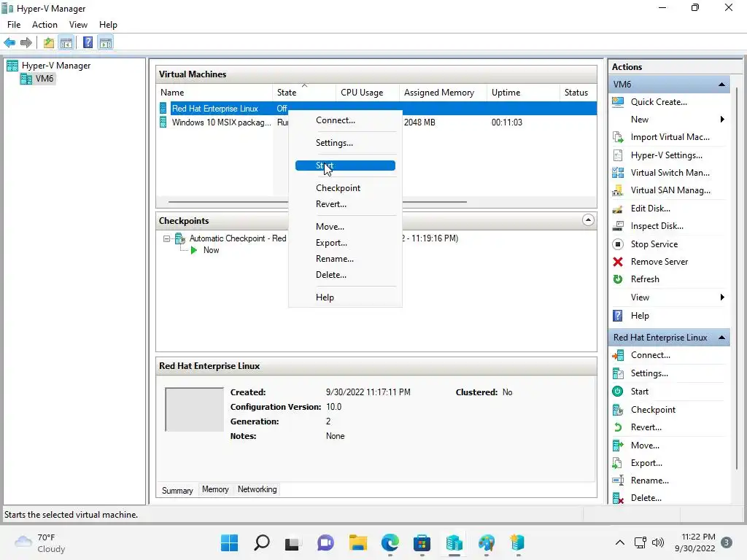Click the green Start power icon in Actions
Viewport: 747px width, 560px height.
point(618,392)
